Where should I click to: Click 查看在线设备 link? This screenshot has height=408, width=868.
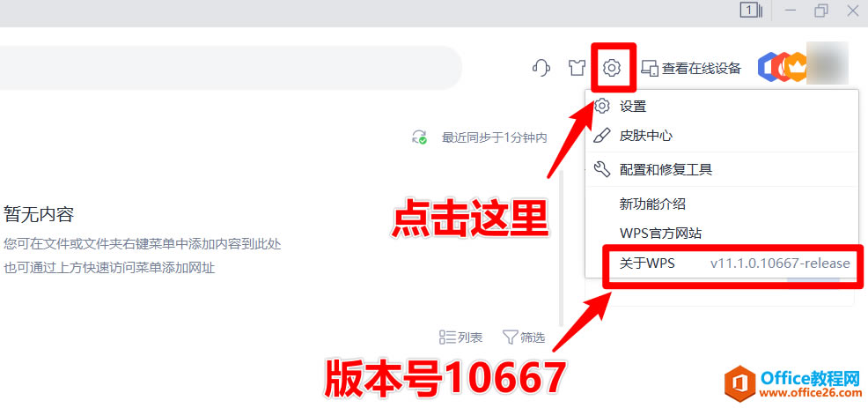(702, 69)
